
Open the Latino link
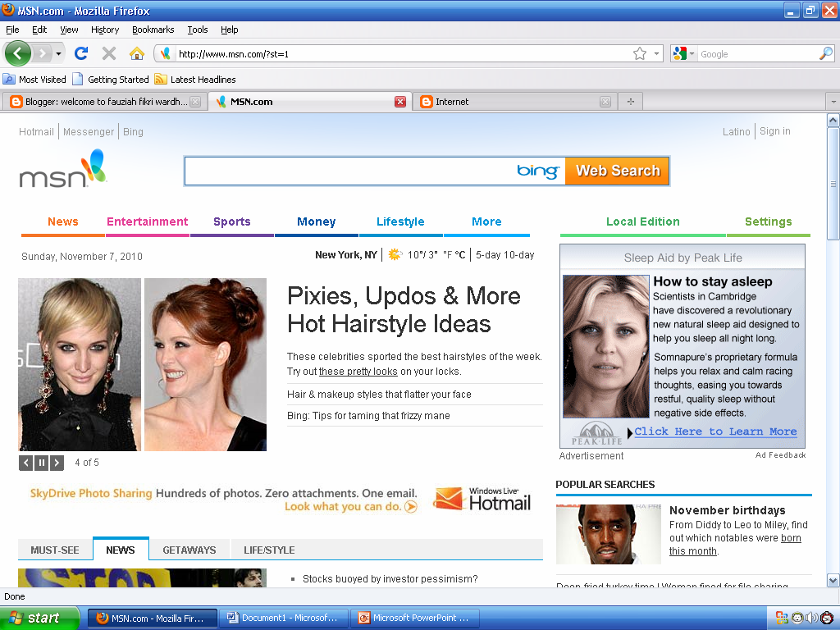[736, 132]
